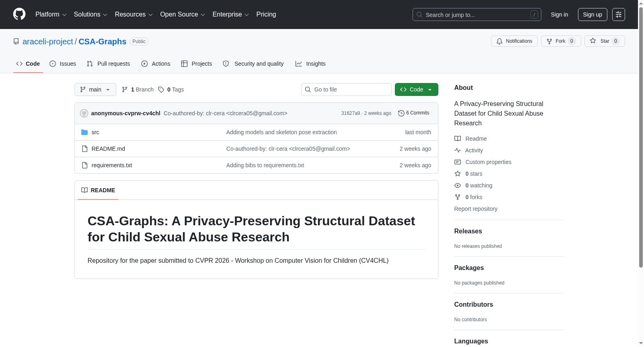Click the Contributors heading
644x347 pixels.
pyautogui.click(x=474, y=305)
